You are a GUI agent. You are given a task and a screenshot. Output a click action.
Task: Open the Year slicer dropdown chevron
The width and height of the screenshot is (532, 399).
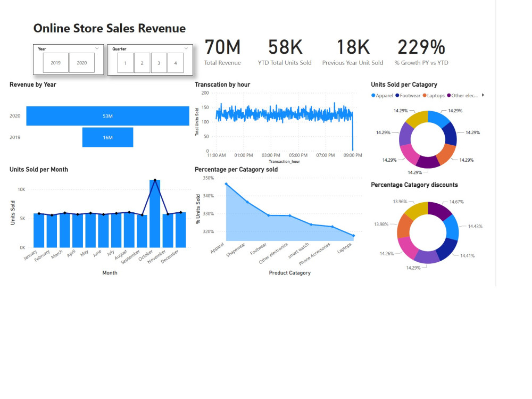[97, 48]
